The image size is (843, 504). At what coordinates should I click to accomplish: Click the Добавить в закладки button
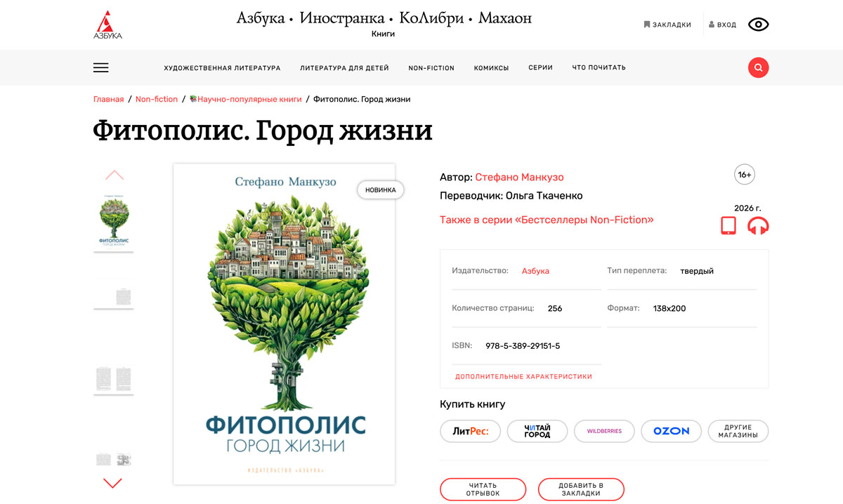pyautogui.click(x=581, y=489)
